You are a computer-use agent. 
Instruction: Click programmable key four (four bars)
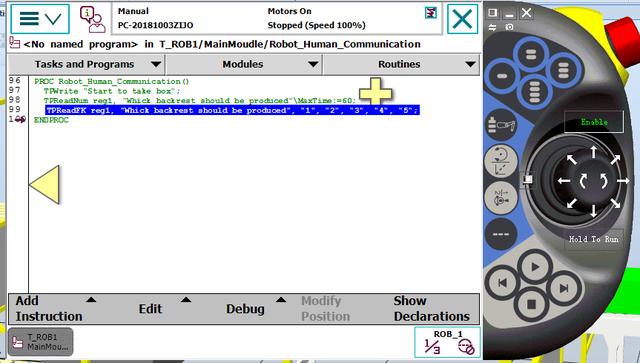point(534,91)
